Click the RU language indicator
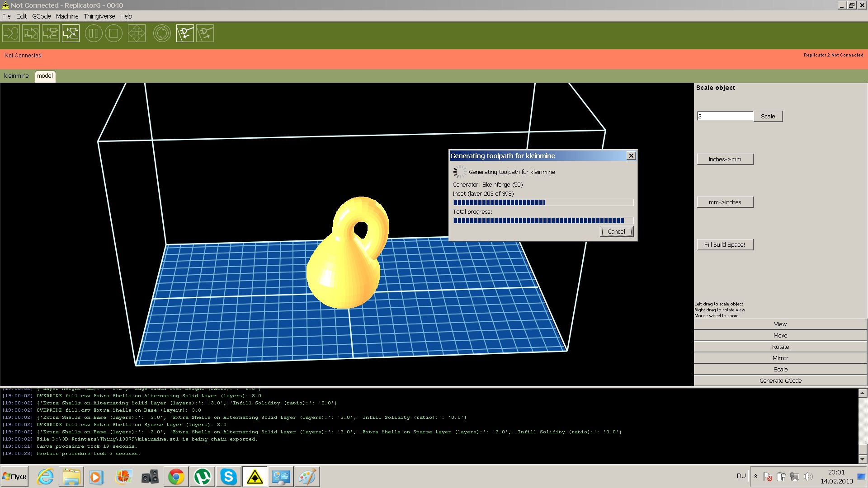Viewport: 868px width, 488px height. click(741, 476)
